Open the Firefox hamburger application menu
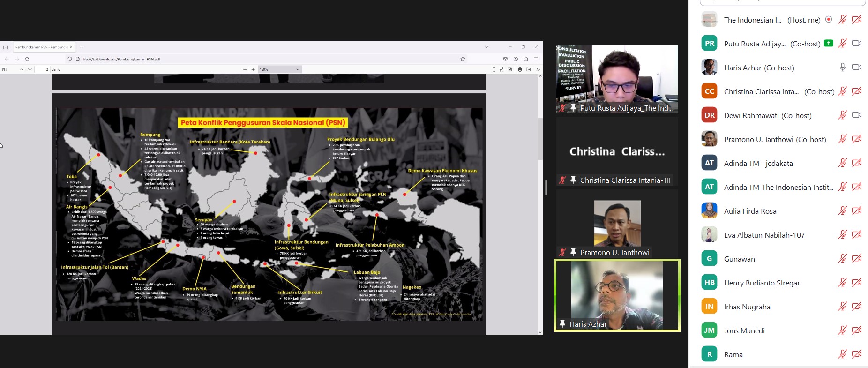 click(x=536, y=59)
